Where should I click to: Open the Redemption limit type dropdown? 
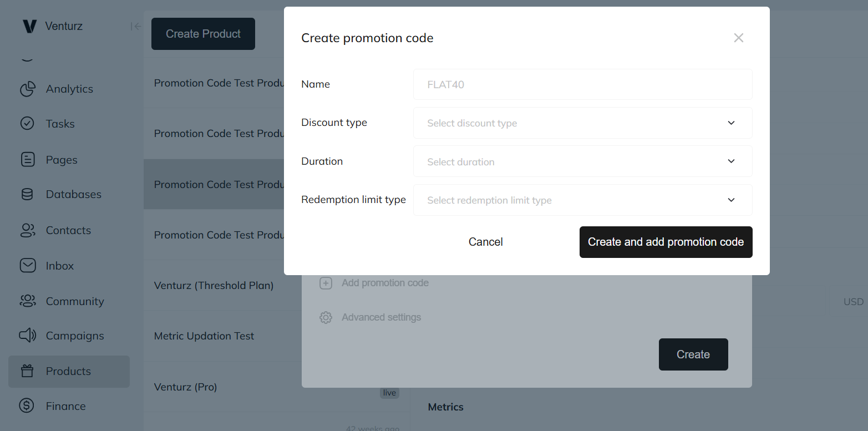tap(582, 200)
